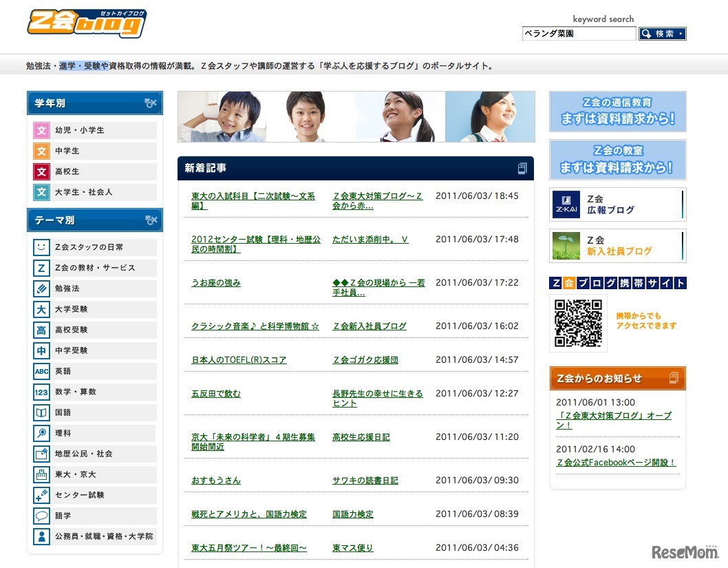The width and height of the screenshot is (728, 568).
Task: Open the Z会新入社員ブログ blog link
Action: click(x=370, y=326)
